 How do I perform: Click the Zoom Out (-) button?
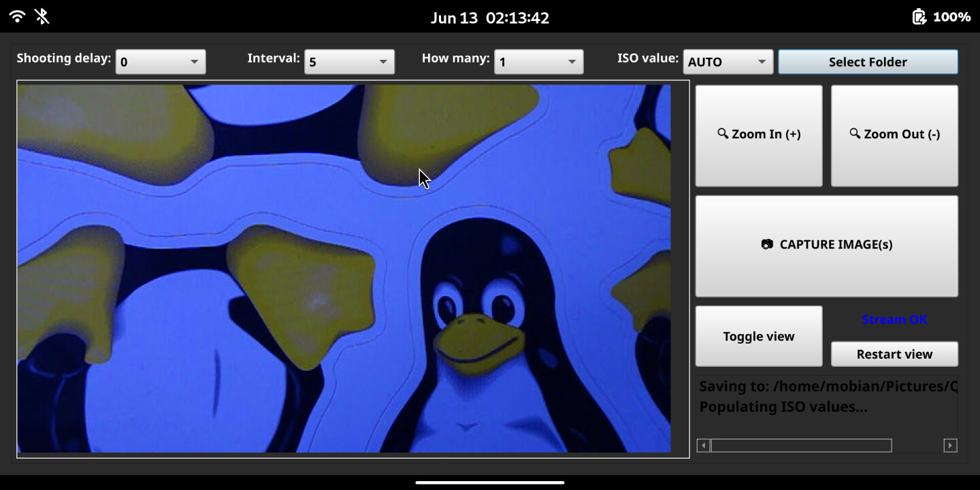[894, 135]
